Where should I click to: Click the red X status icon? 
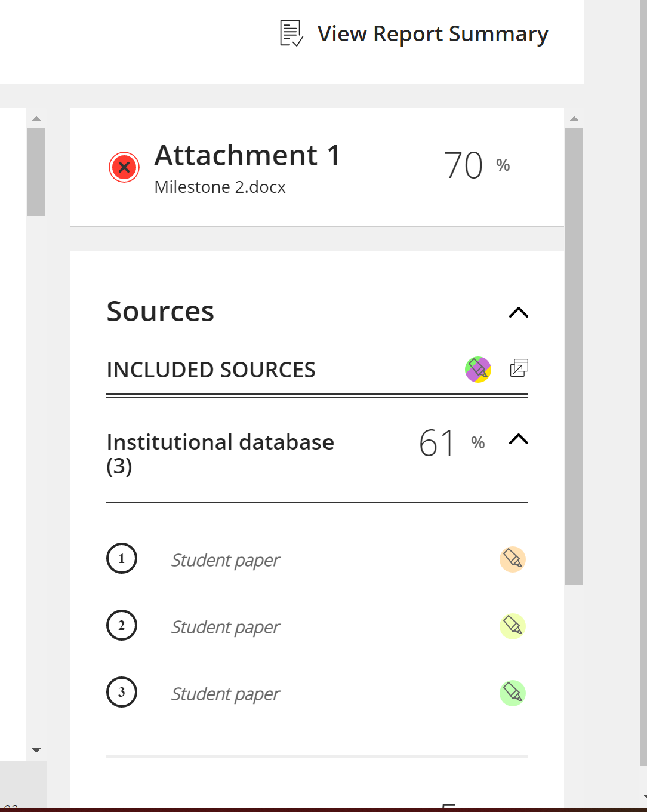pos(124,167)
